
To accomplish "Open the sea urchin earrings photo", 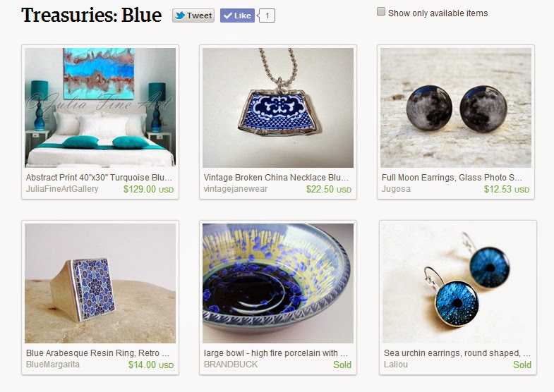I will click(x=458, y=283).
